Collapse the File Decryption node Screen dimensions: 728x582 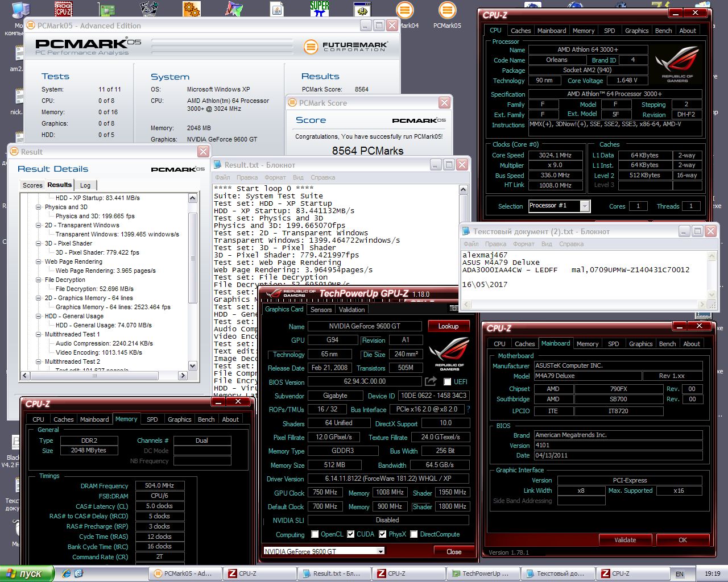click(38, 280)
